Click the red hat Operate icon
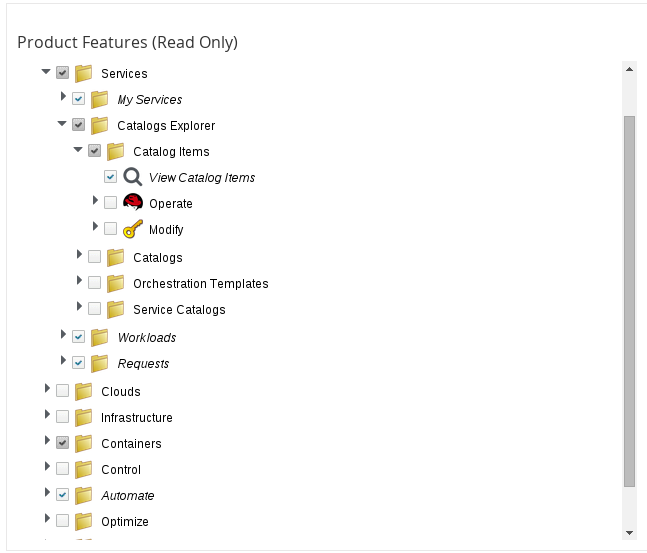Viewport: 647px width, 553px height. pos(133,202)
